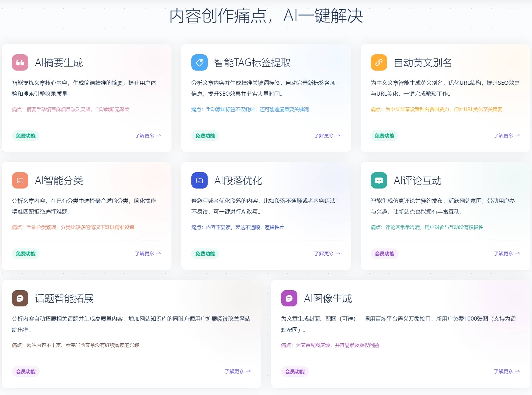The width and height of the screenshot is (532, 395).
Task: Open 了解更多 in AI段落优化 card
Action: 327,253
